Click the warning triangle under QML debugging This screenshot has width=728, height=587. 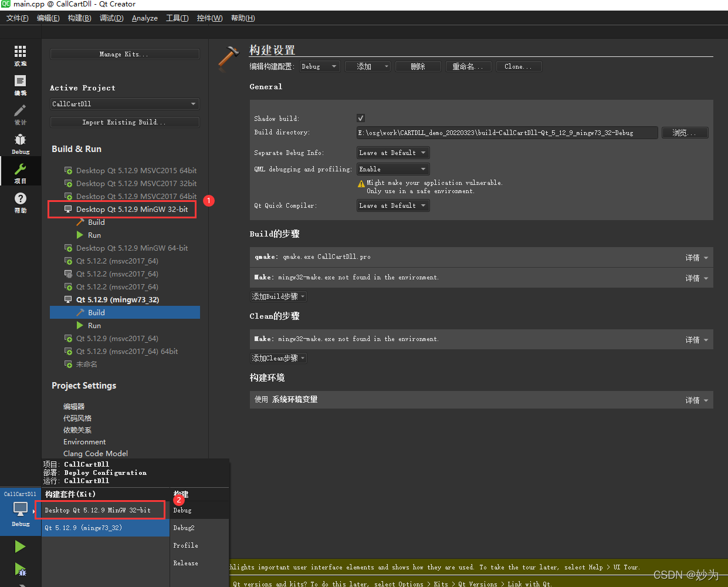(361, 184)
